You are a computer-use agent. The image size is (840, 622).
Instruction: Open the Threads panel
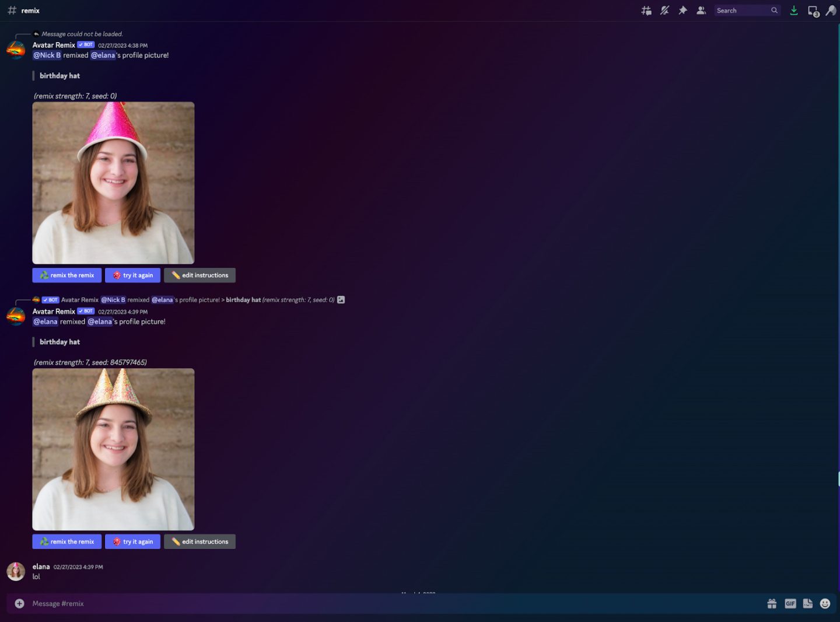point(646,10)
